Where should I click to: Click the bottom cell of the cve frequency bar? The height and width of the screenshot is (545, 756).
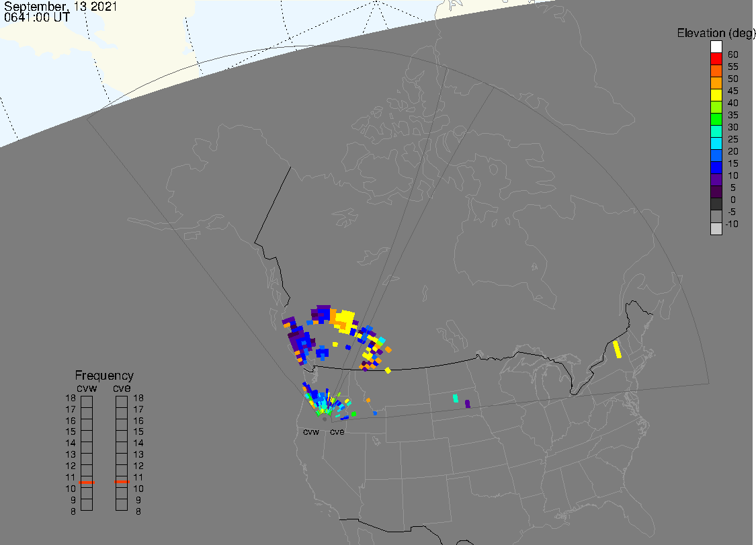click(122, 505)
